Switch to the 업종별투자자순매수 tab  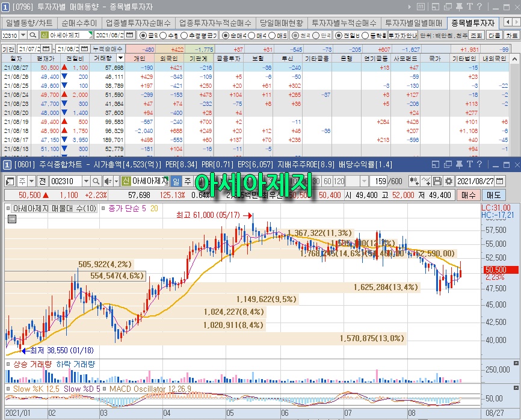138,23
